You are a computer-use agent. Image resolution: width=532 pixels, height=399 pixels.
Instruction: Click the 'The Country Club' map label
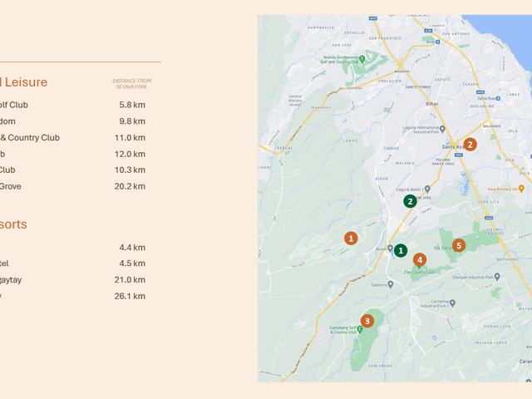click(419, 272)
